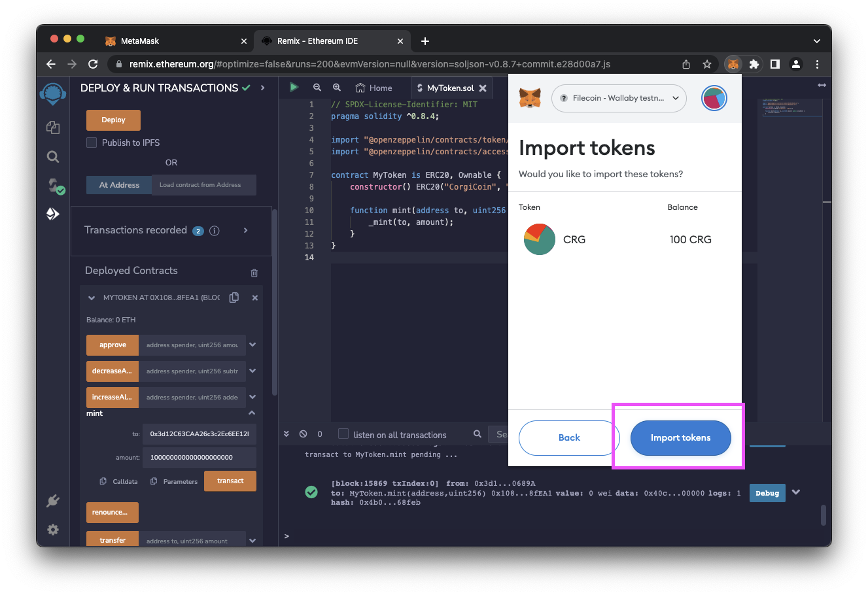Viewport: 868px width, 595px height.
Task: Expand Deploy & Run panel header arrow
Action: pyautogui.click(x=263, y=88)
